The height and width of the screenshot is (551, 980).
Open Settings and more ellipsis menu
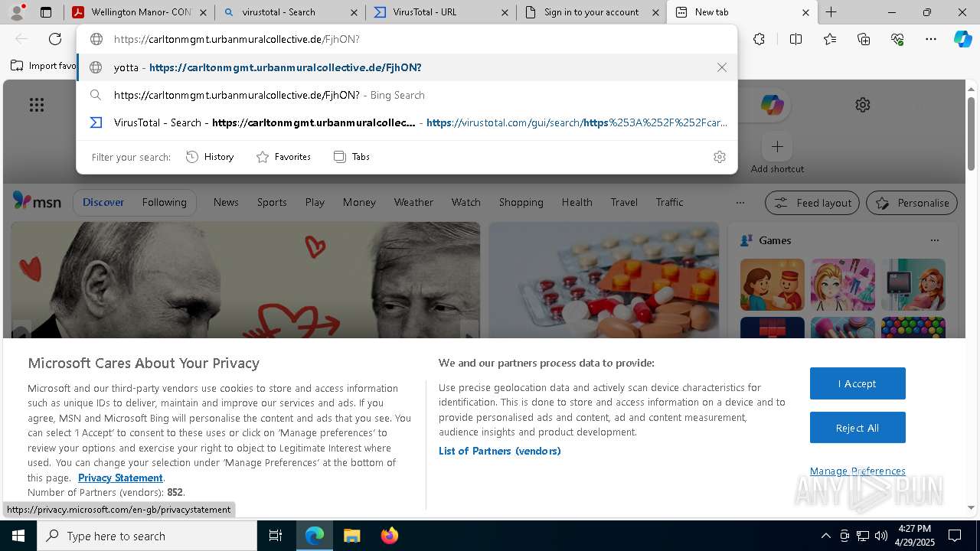point(931,39)
